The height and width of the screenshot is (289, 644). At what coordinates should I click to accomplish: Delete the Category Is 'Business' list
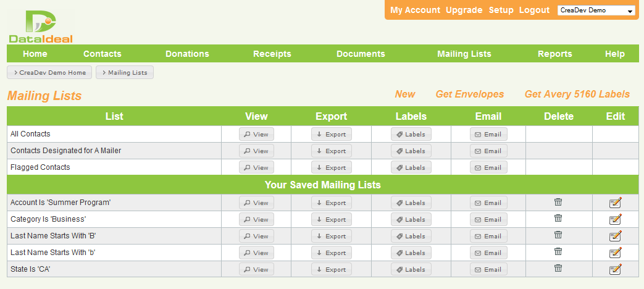tap(558, 219)
